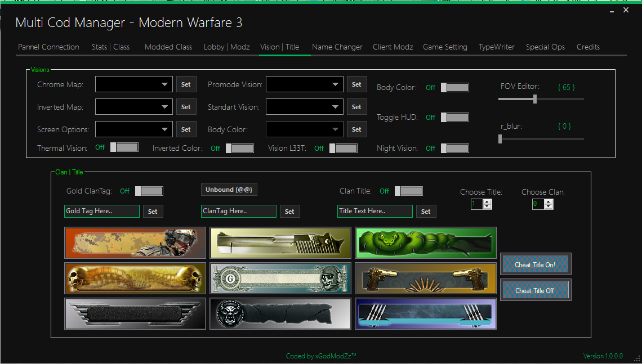Apply ClanTag with its Set button
642x364 pixels.
(289, 212)
